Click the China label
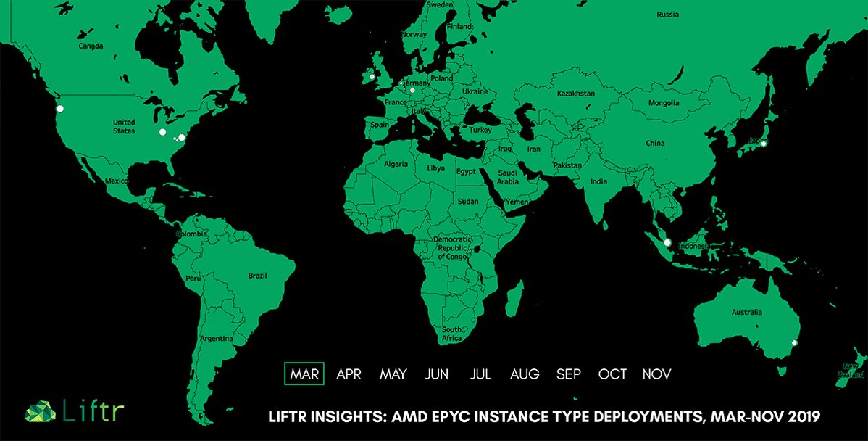868x441 pixels. pyautogui.click(x=655, y=144)
